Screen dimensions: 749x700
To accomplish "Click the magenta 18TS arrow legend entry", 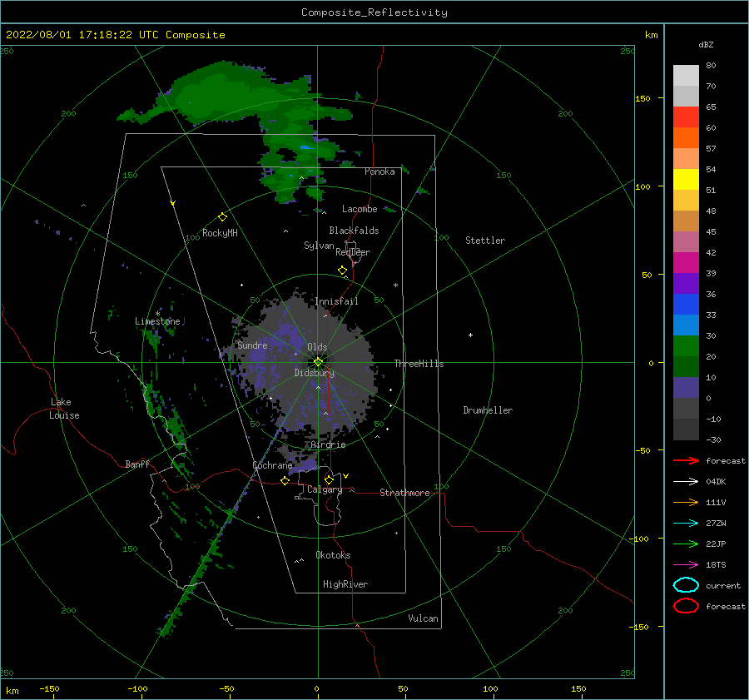I will coord(686,565).
